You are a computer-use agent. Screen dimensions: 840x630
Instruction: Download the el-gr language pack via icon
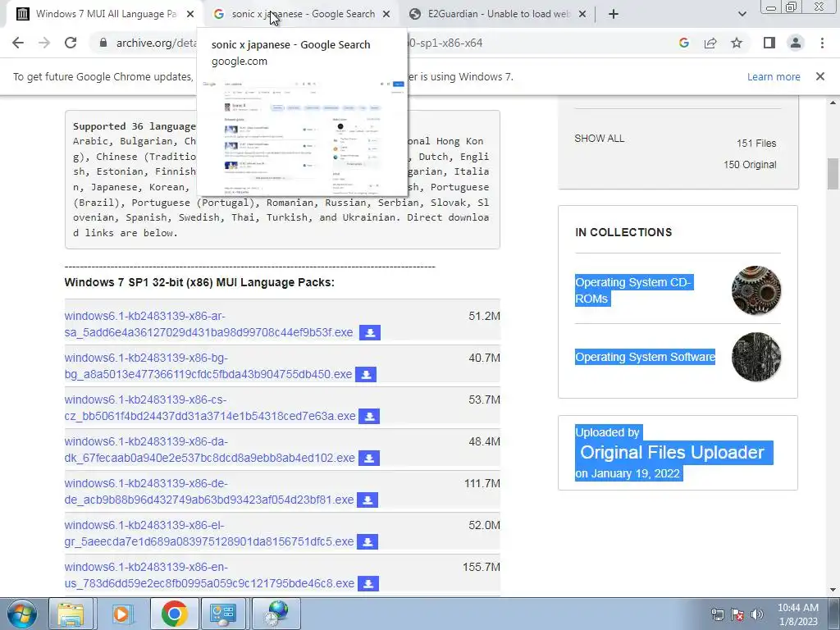tap(367, 541)
